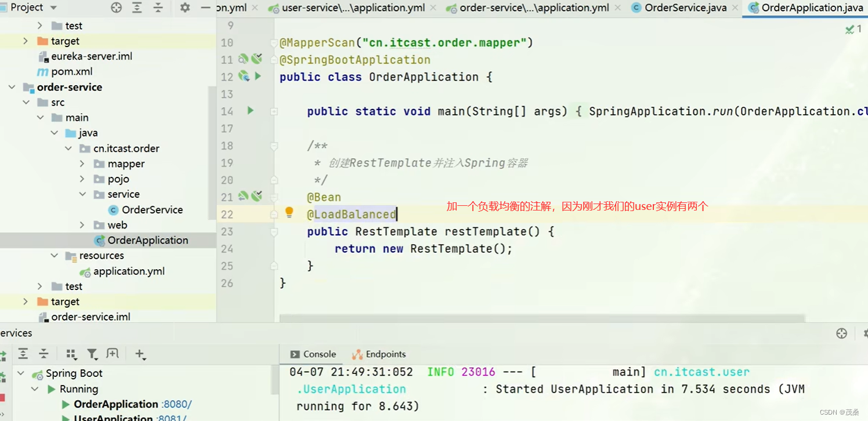Open Project panel settings gear
868x421 pixels.
coord(185,8)
